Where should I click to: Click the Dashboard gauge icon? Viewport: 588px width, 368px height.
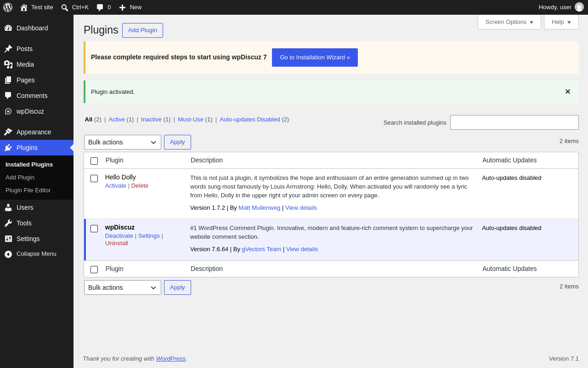8,28
